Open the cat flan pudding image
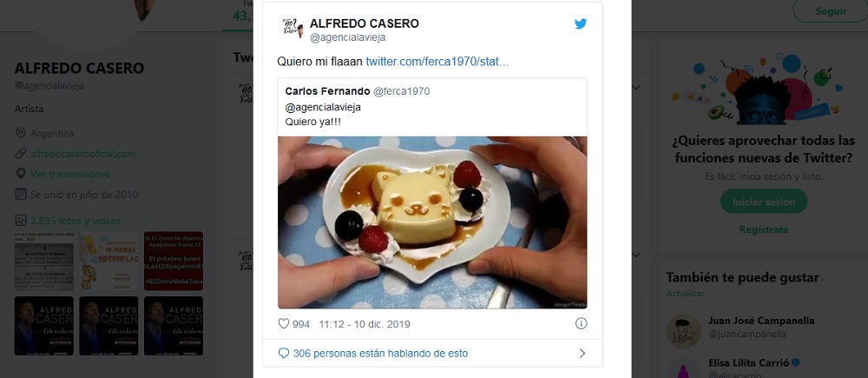 coord(432,222)
